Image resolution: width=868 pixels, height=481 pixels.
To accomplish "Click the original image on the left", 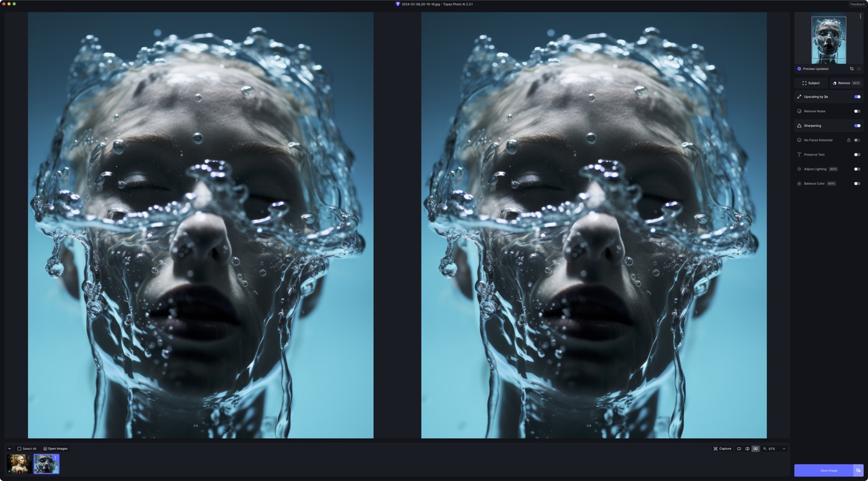I will point(201,225).
